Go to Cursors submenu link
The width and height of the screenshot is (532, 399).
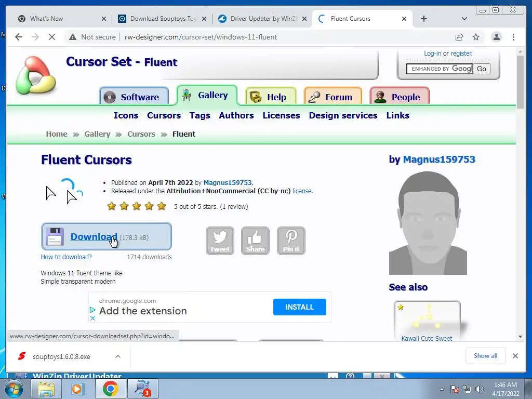click(x=164, y=115)
